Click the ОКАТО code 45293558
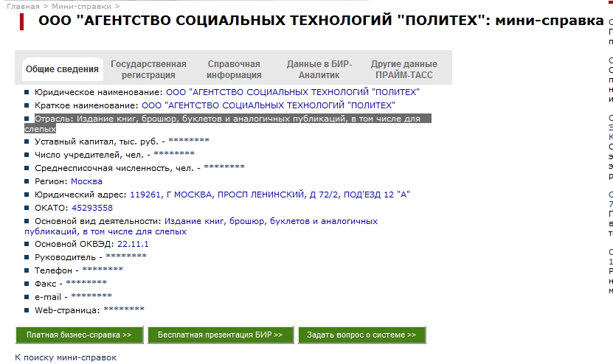This screenshot has height=364, width=613. [x=92, y=208]
